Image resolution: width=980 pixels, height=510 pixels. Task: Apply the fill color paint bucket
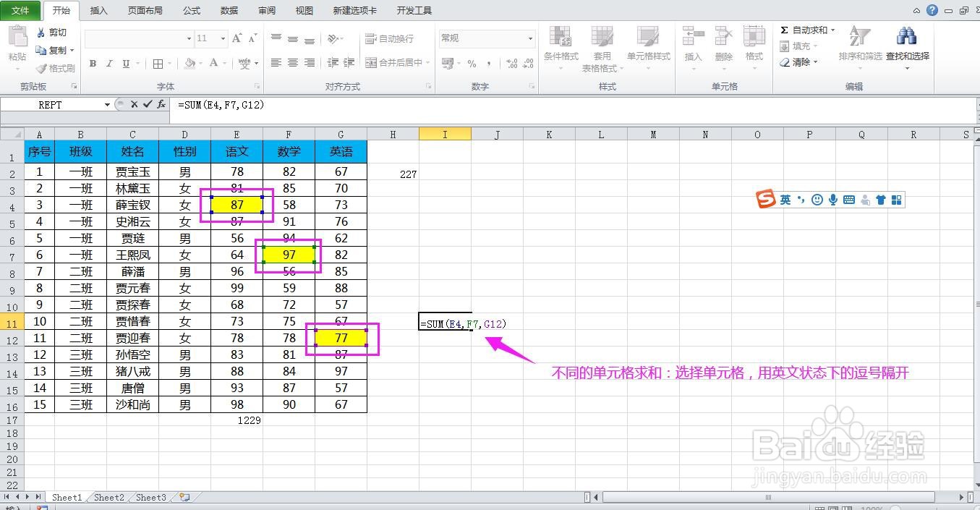coord(189,63)
